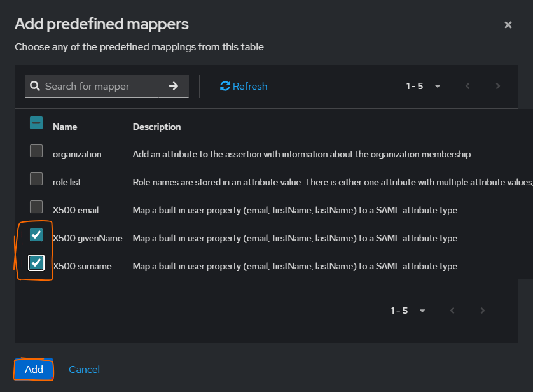Click the search arrow submit button

coord(173,86)
